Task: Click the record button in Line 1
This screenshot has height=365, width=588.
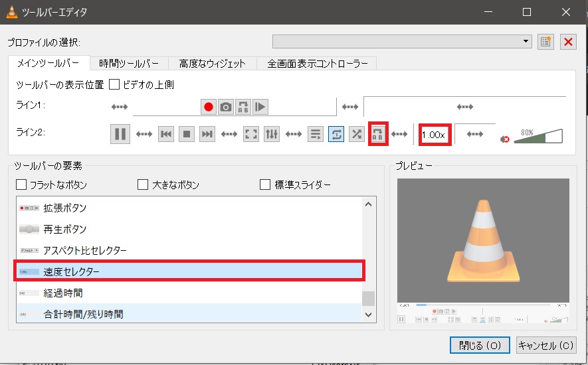Action: coord(209,107)
